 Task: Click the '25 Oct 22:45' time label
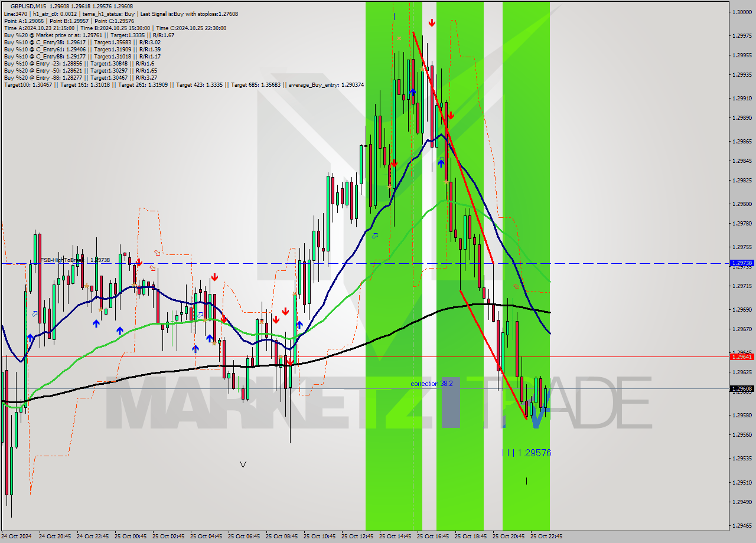click(546, 537)
